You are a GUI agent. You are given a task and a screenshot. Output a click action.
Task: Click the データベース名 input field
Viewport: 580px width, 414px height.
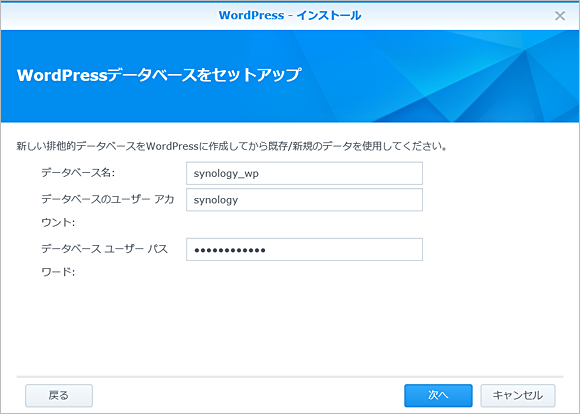click(304, 173)
